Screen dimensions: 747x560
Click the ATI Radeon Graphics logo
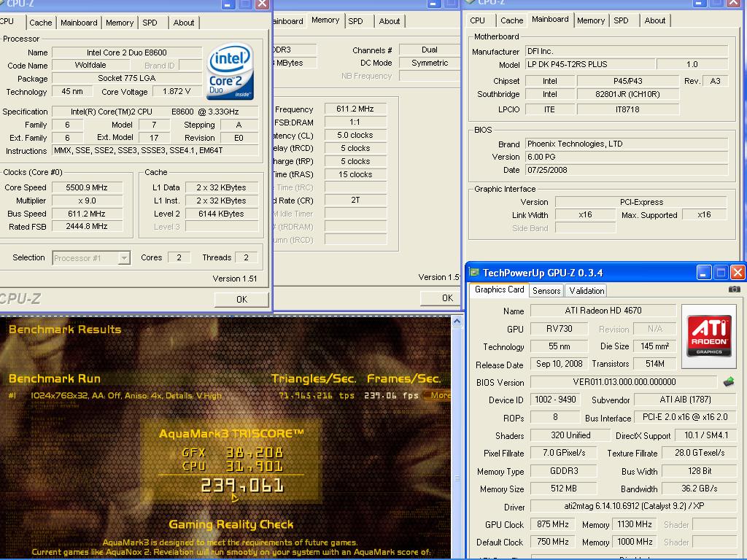pyautogui.click(x=709, y=336)
